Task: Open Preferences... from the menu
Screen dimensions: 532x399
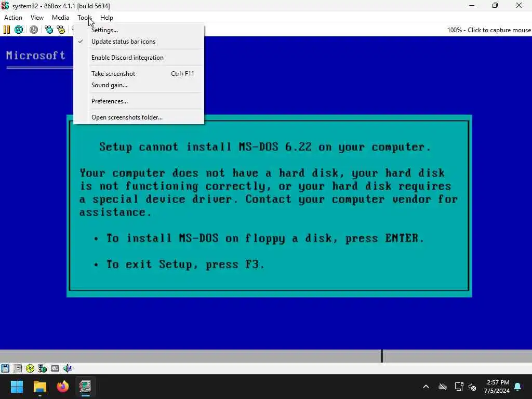Action: click(139, 101)
